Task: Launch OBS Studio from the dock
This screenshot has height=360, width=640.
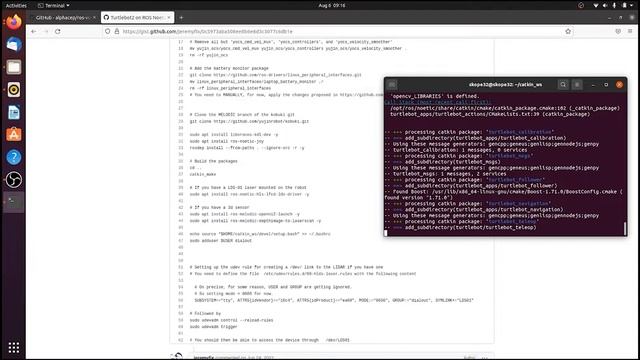Action: [13, 180]
